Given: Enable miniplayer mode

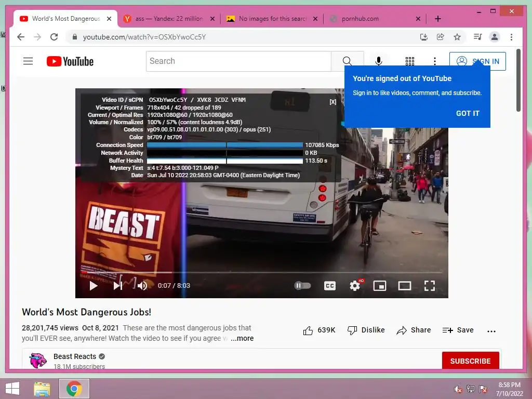Looking at the screenshot, I should click(380, 286).
